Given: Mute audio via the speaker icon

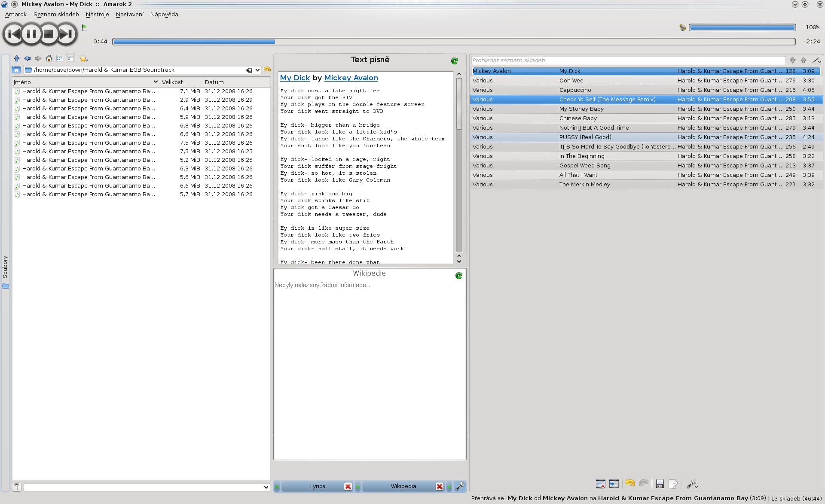Looking at the screenshot, I should 682,27.
